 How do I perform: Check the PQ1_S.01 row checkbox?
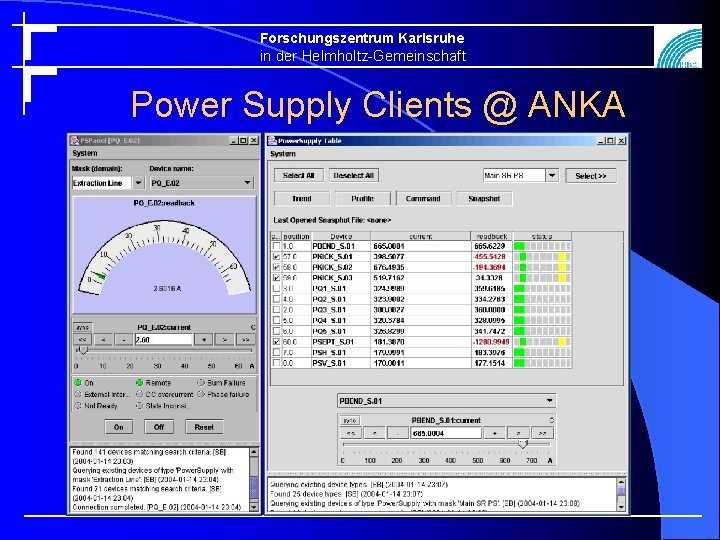[x=276, y=288]
